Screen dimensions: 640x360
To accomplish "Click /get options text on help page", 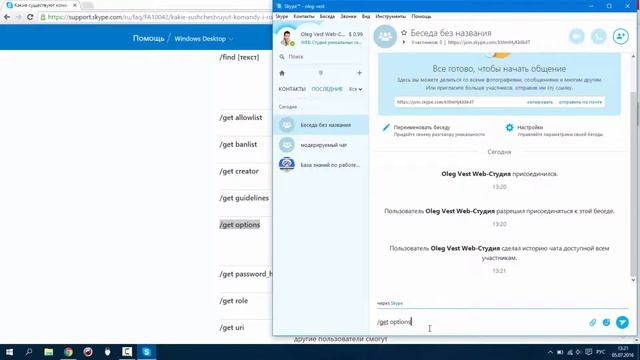I will [x=240, y=225].
